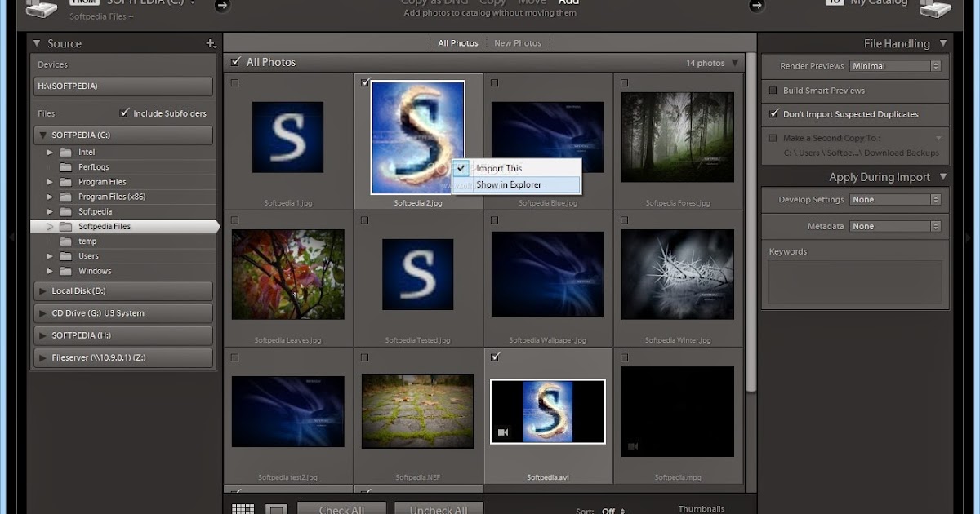Collapse the Source panel triangle
980x514 pixels.
tap(37, 43)
